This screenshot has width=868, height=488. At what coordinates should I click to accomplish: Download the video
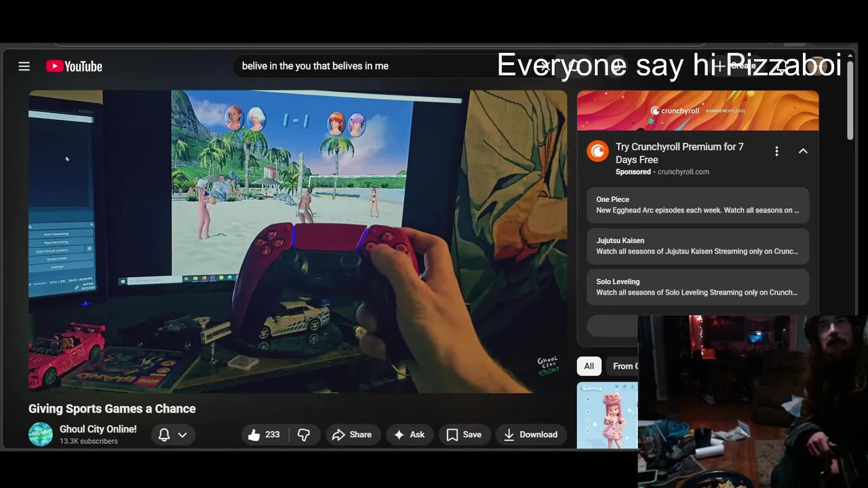point(531,434)
